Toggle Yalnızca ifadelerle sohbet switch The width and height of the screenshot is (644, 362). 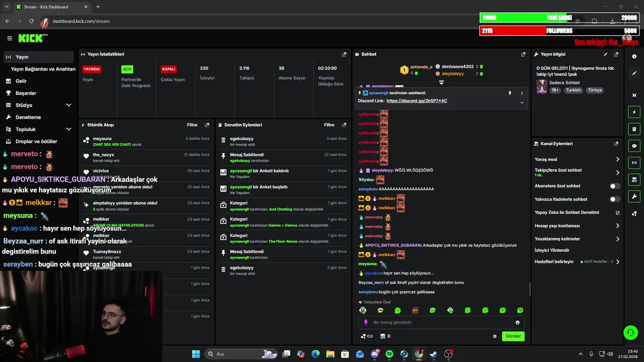pyautogui.click(x=614, y=199)
